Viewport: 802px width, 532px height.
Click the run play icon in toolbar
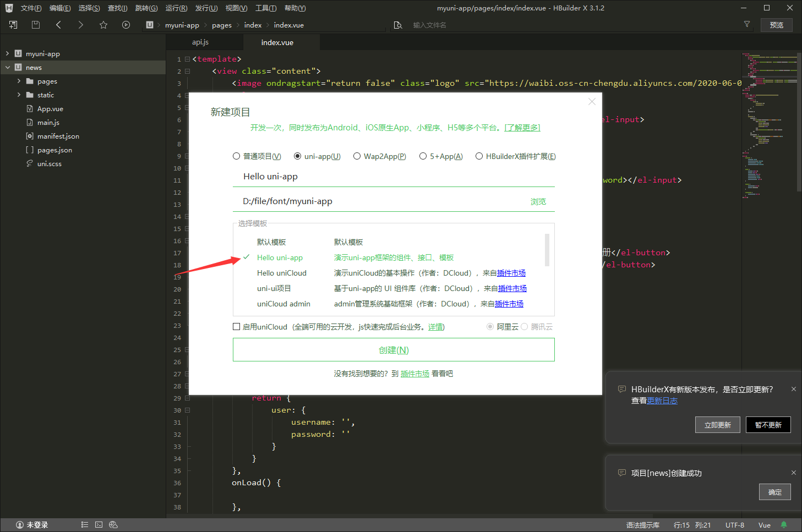point(126,25)
